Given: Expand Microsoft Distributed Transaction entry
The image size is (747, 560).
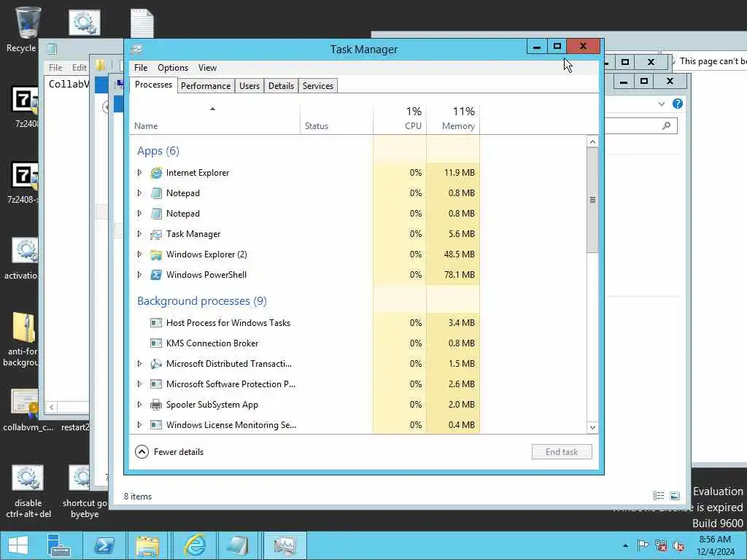Looking at the screenshot, I should (139, 364).
